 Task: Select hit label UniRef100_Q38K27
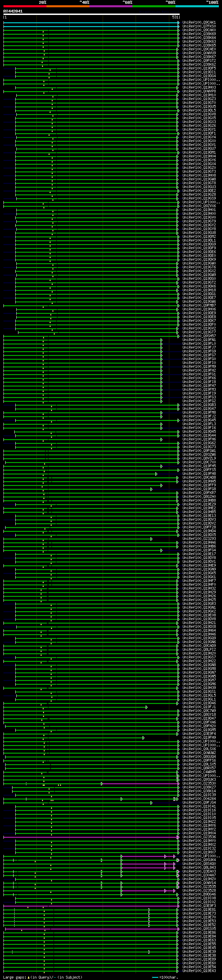click(199, 787)
